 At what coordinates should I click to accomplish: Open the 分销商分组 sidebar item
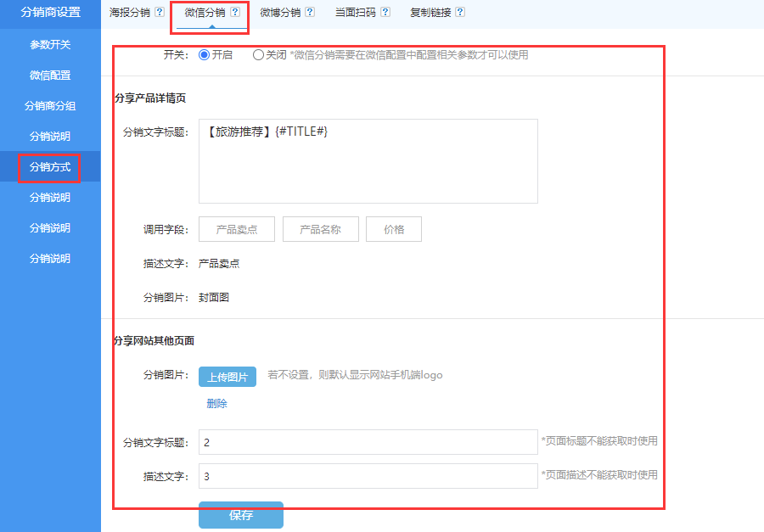[x=50, y=106]
